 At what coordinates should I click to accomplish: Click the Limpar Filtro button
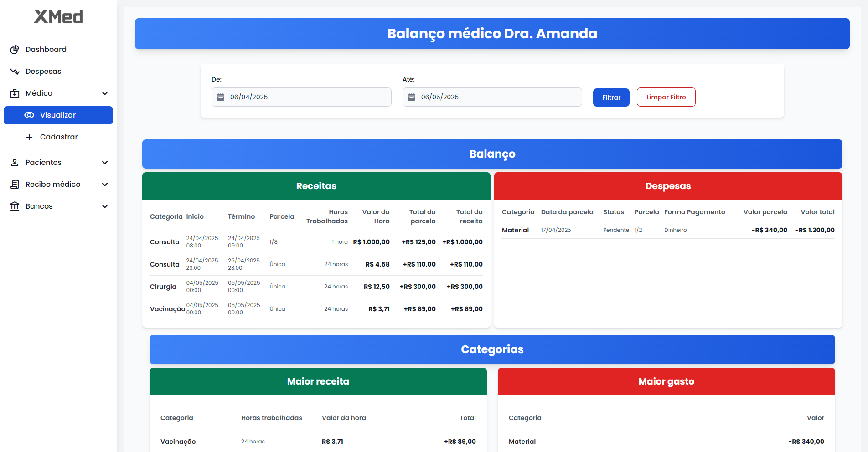tap(666, 97)
